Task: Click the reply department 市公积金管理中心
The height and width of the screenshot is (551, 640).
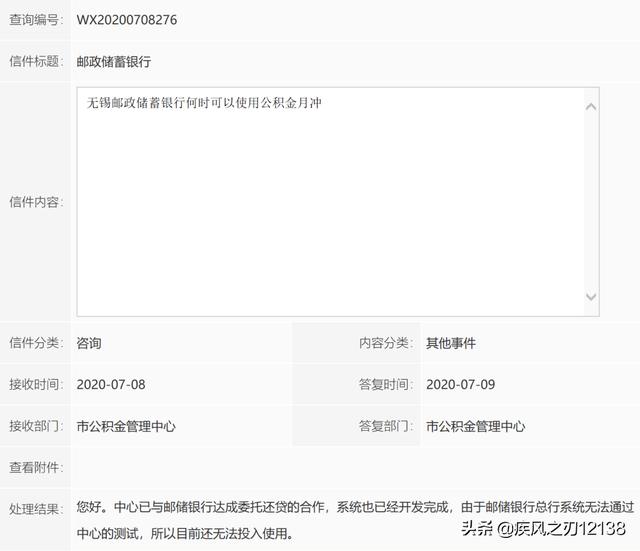Action: click(476, 427)
